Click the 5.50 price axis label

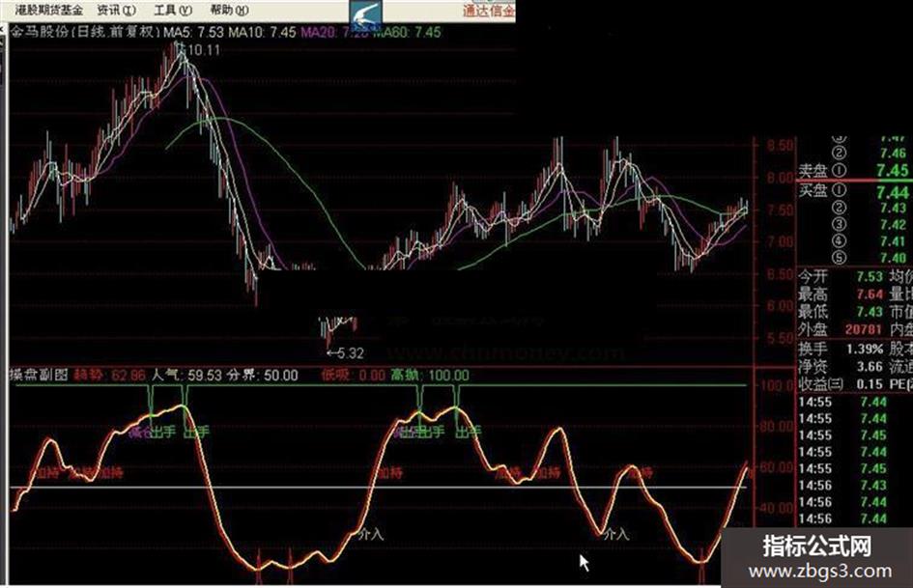pos(780,338)
